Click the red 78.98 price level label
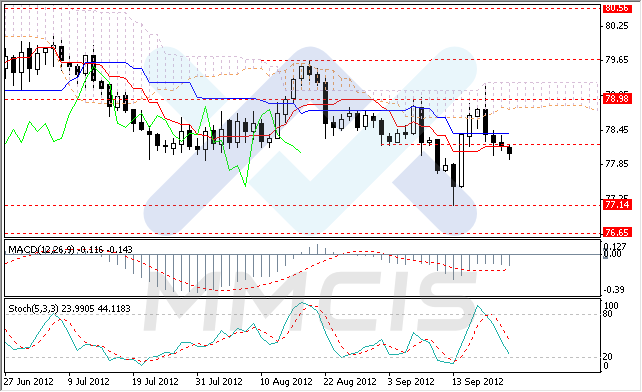Image resolution: width=642 pixels, height=392 pixels. (617, 99)
